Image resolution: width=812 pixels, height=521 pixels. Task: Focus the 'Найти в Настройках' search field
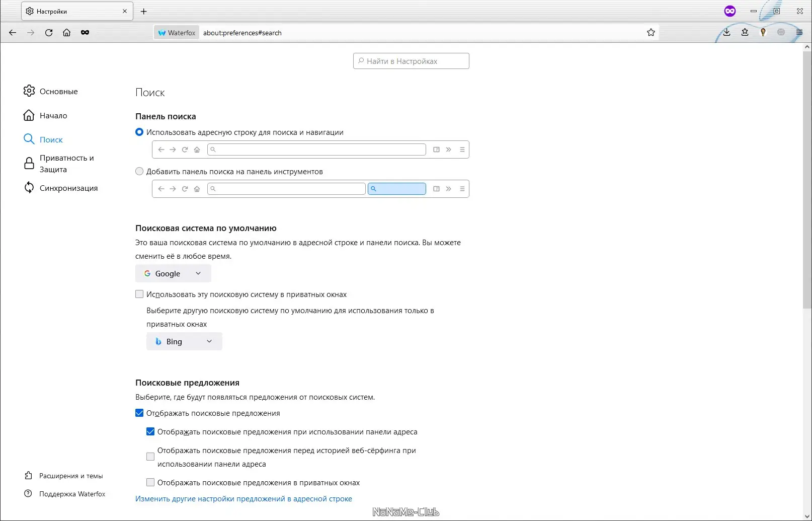(x=411, y=61)
